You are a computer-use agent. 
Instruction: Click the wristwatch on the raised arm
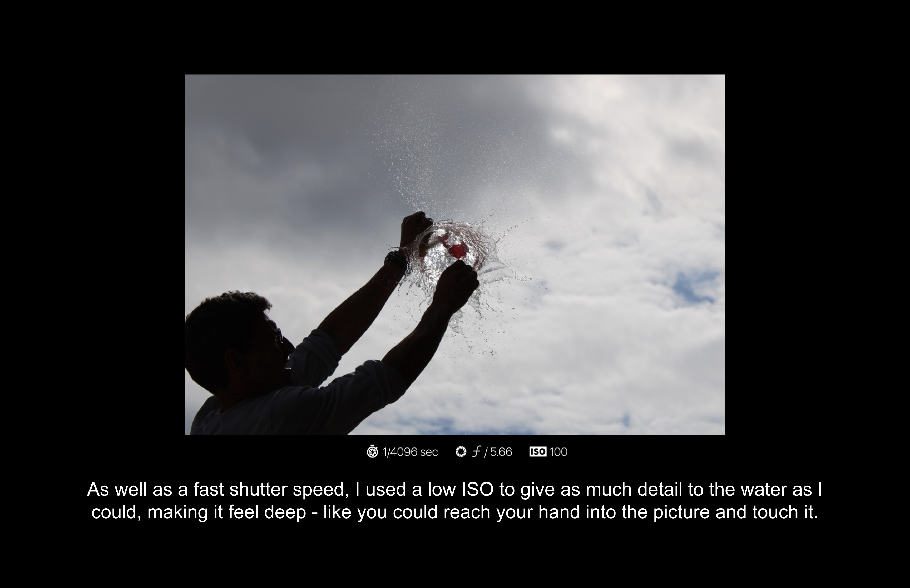395,261
